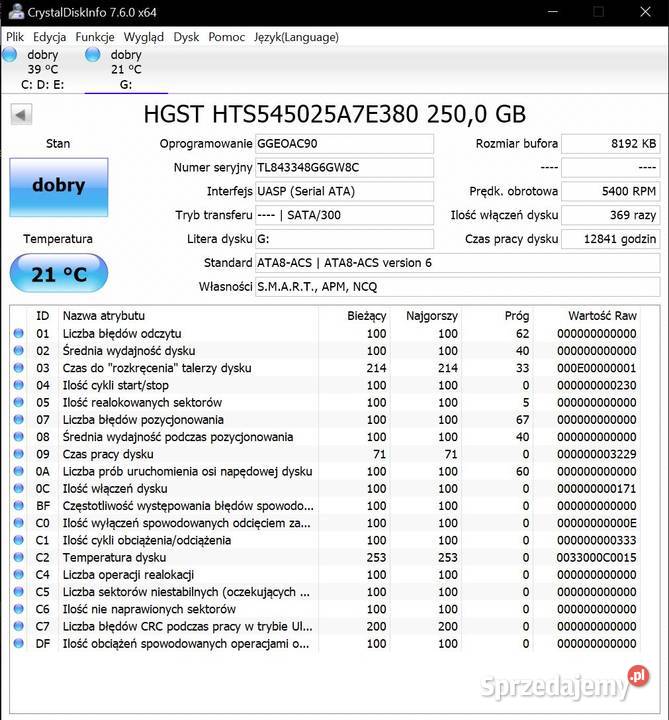This screenshot has width=669, height=720.
Task: Click status icon of Liczba błędów pozycjonowania row
Action: pos(19,420)
